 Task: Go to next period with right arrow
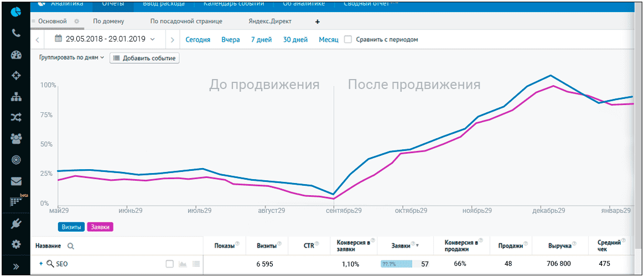pos(172,40)
